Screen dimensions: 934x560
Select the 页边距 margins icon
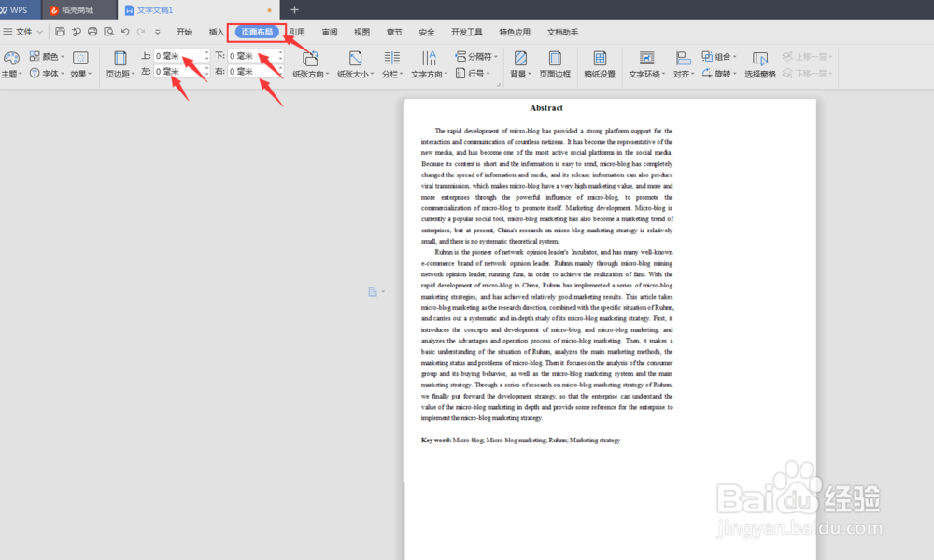click(x=120, y=62)
